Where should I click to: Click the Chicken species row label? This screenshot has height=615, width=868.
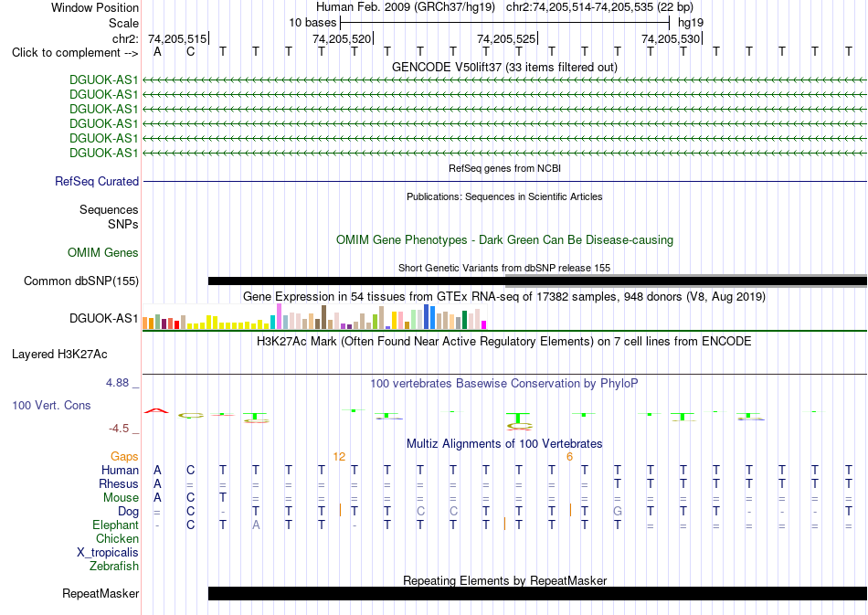tap(117, 538)
